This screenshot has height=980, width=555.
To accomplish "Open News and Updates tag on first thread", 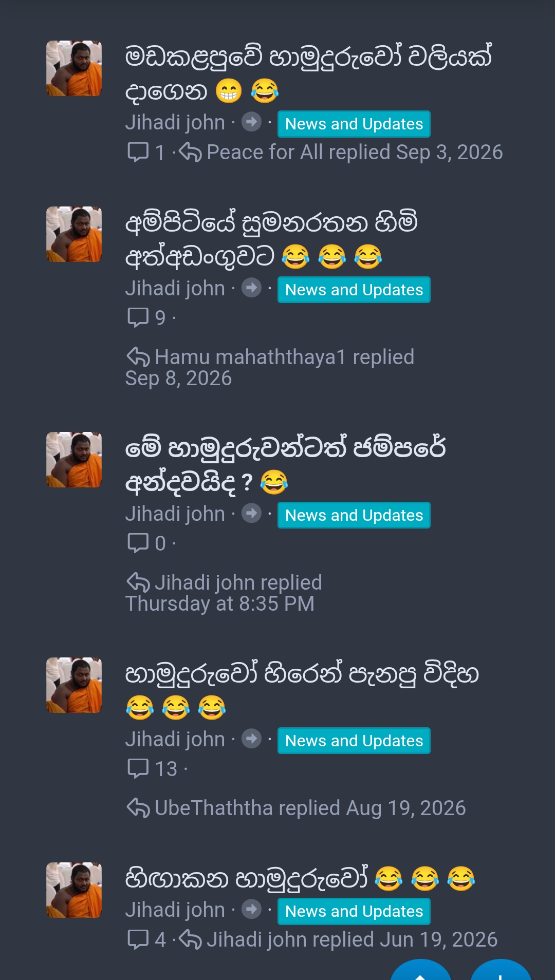I will point(354,124).
